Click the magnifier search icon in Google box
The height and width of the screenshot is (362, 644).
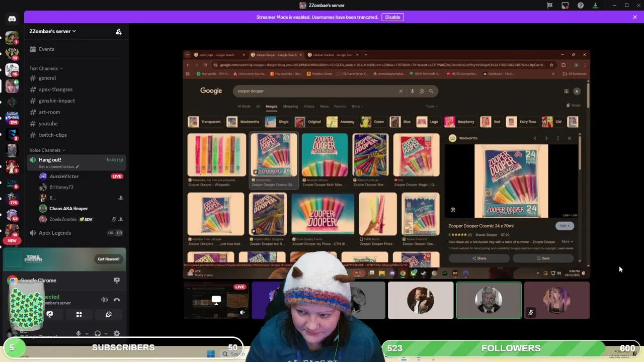click(x=431, y=91)
